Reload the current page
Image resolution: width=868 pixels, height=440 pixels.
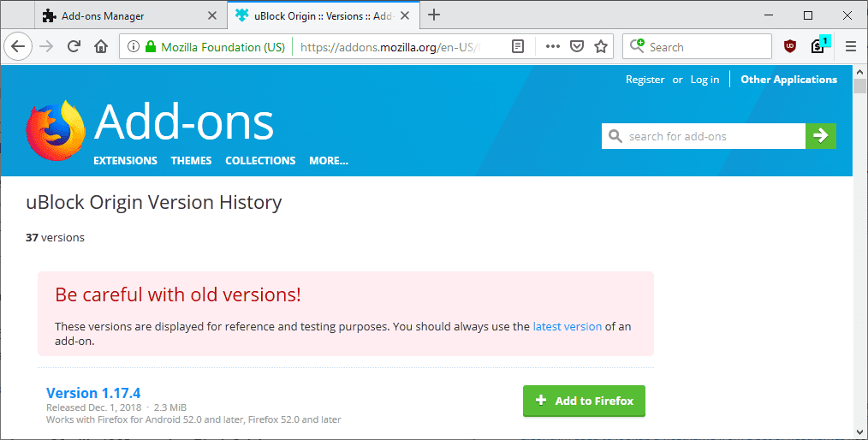point(74,46)
